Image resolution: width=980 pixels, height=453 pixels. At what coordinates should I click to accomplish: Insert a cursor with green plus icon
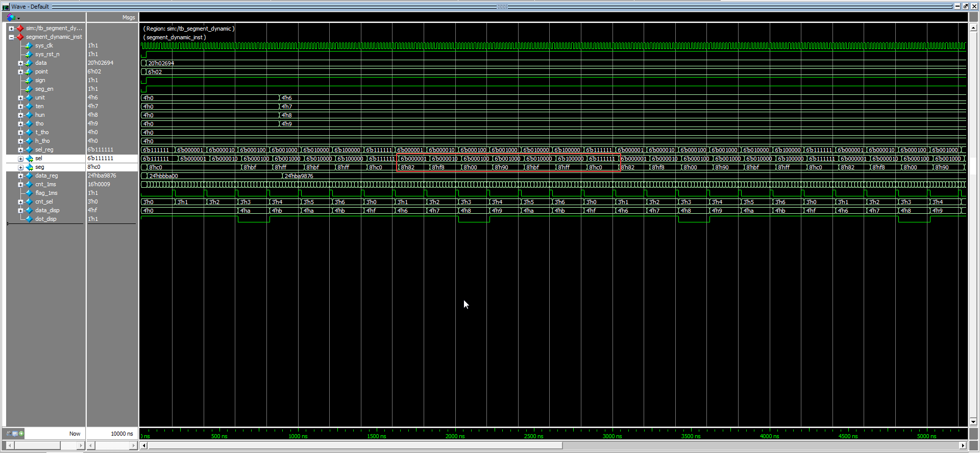(x=21, y=433)
